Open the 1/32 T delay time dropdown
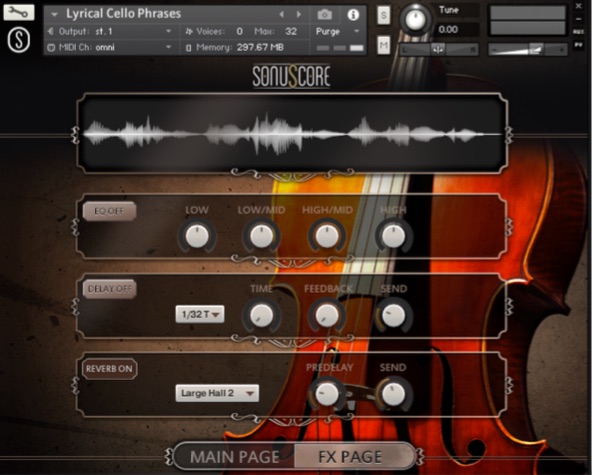 pyautogui.click(x=200, y=314)
